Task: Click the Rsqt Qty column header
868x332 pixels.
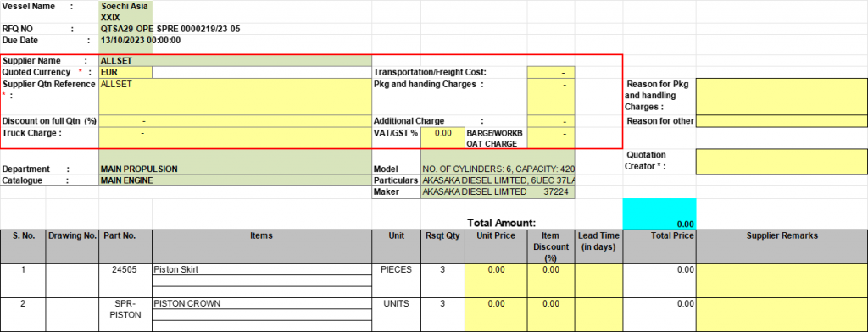Action: [x=442, y=246]
